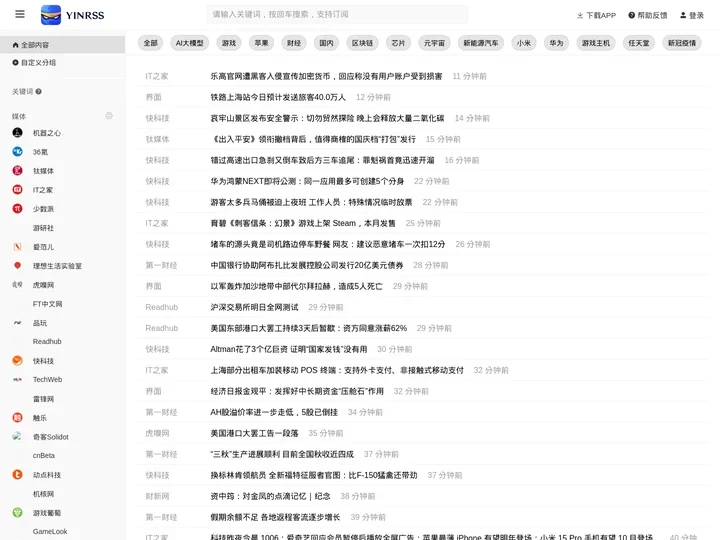Open the hamburger menu icon
Image resolution: width=720 pixels, height=540 pixels.
point(20,14)
